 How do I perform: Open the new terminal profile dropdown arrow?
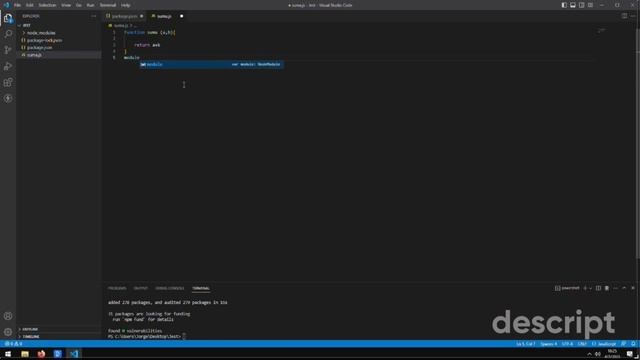click(590, 288)
